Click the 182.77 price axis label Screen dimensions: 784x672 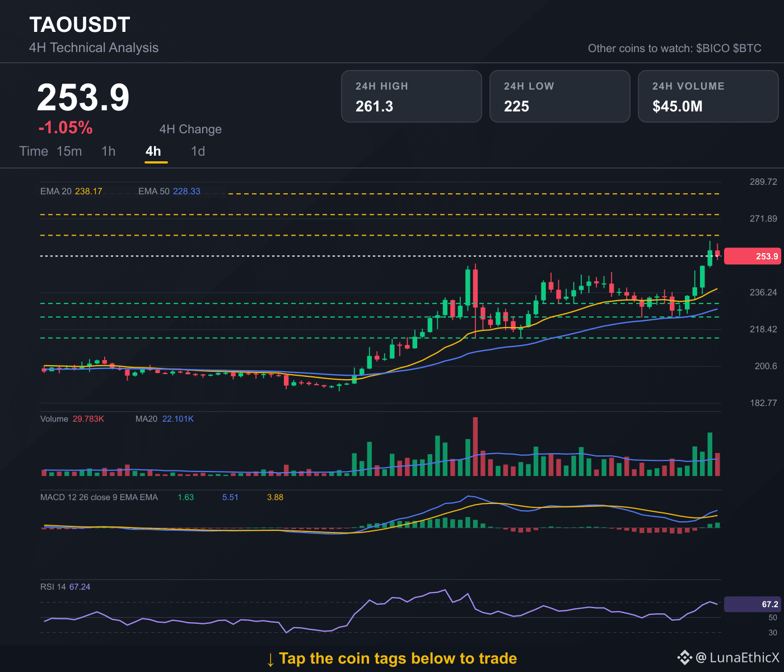763,403
